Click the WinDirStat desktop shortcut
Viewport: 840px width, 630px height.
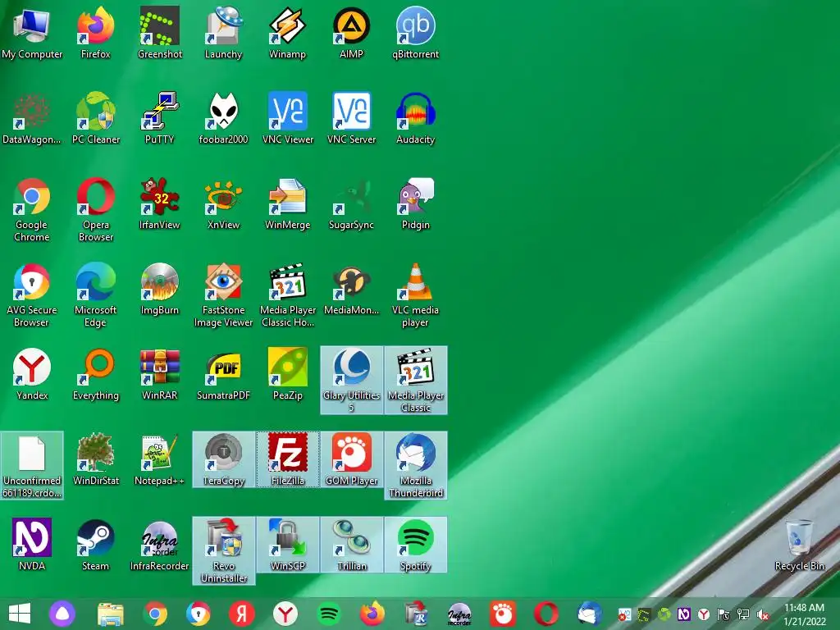click(x=95, y=459)
